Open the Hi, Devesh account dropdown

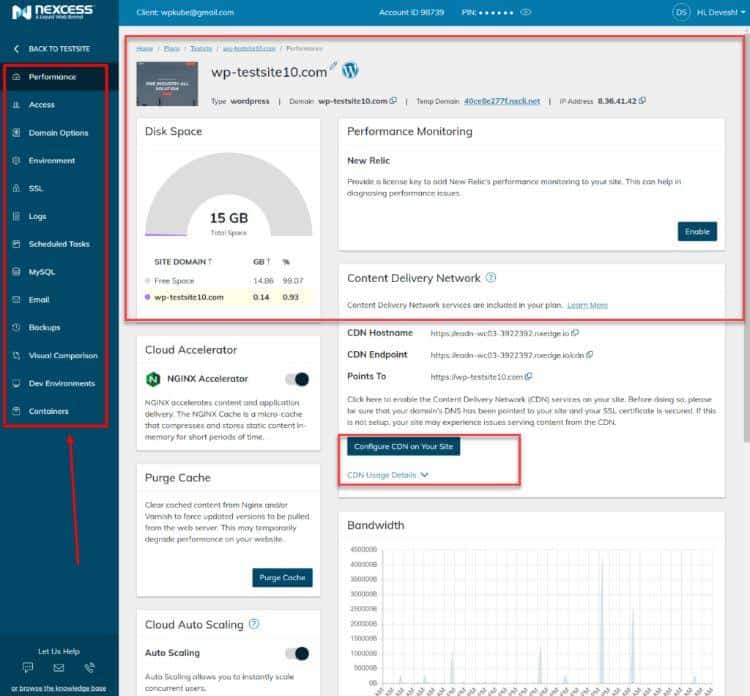coord(721,12)
